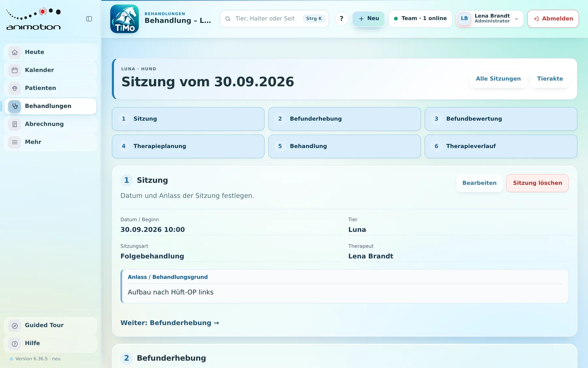Click the TiMo app logo
588x368 pixels.
pyautogui.click(x=124, y=19)
